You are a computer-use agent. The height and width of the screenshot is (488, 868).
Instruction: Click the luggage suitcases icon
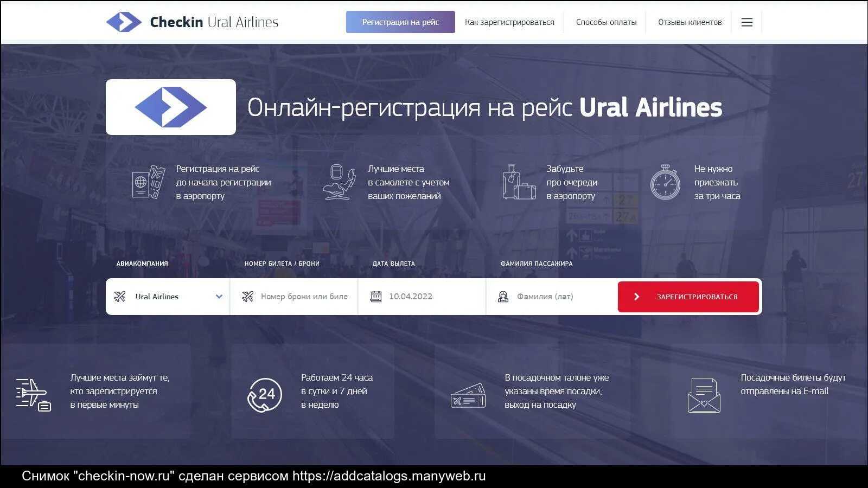pos(519,183)
